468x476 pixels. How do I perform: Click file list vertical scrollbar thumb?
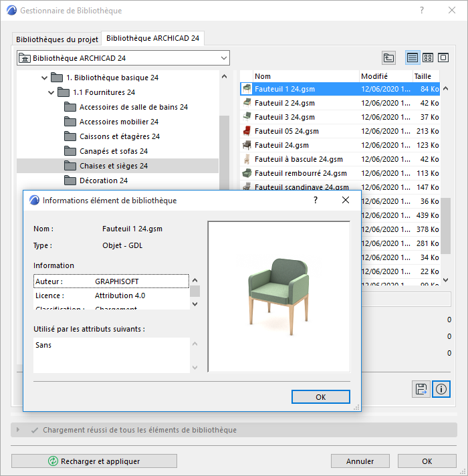point(445,225)
